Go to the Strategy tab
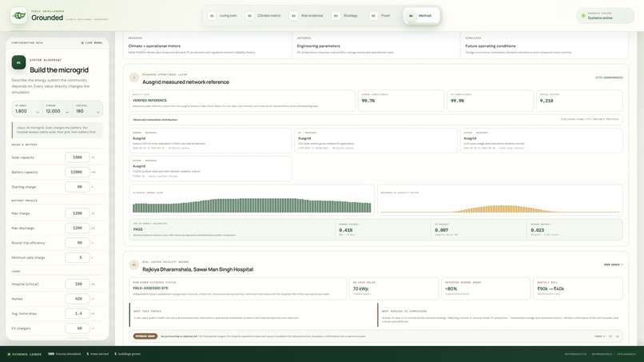This screenshot has width=644, height=362. pos(345,16)
